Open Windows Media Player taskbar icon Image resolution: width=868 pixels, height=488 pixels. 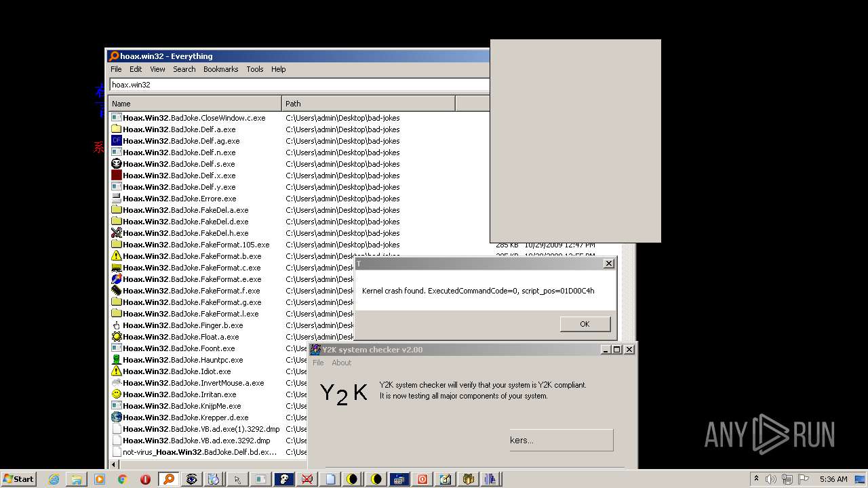[x=100, y=479]
